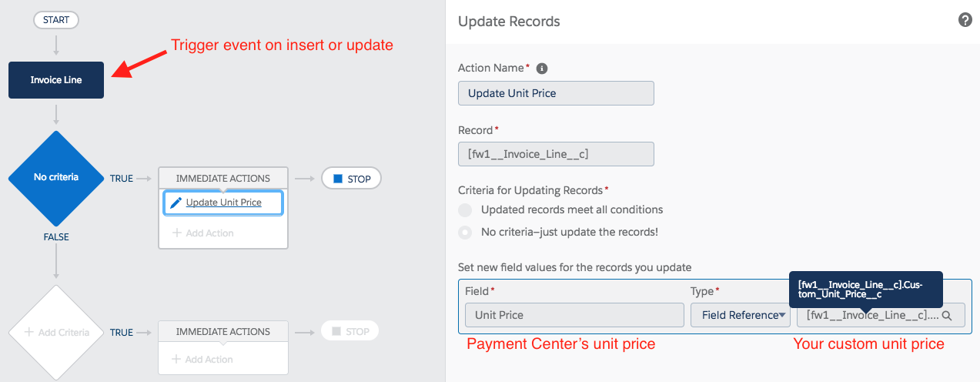Image resolution: width=980 pixels, height=382 pixels.
Task: Click the search magnifier in the value field
Action: click(947, 315)
